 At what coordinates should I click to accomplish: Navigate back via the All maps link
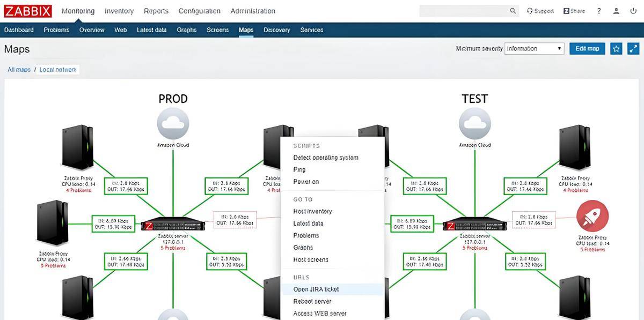[18, 69]
